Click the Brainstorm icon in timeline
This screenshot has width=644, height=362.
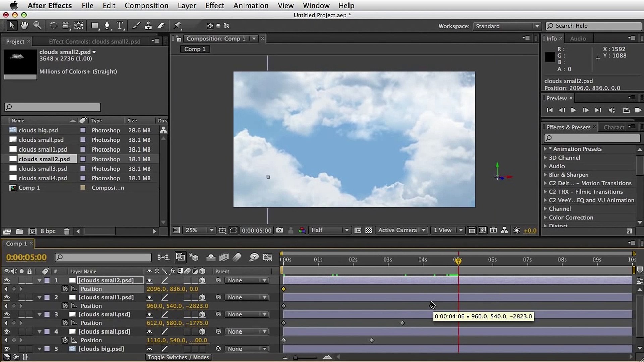pos(254,257)
